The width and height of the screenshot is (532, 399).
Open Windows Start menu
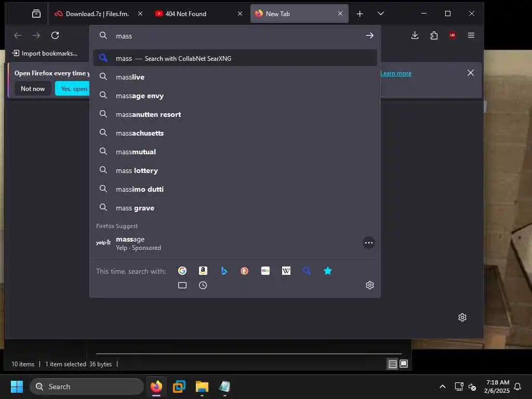(x=17, y=387)
